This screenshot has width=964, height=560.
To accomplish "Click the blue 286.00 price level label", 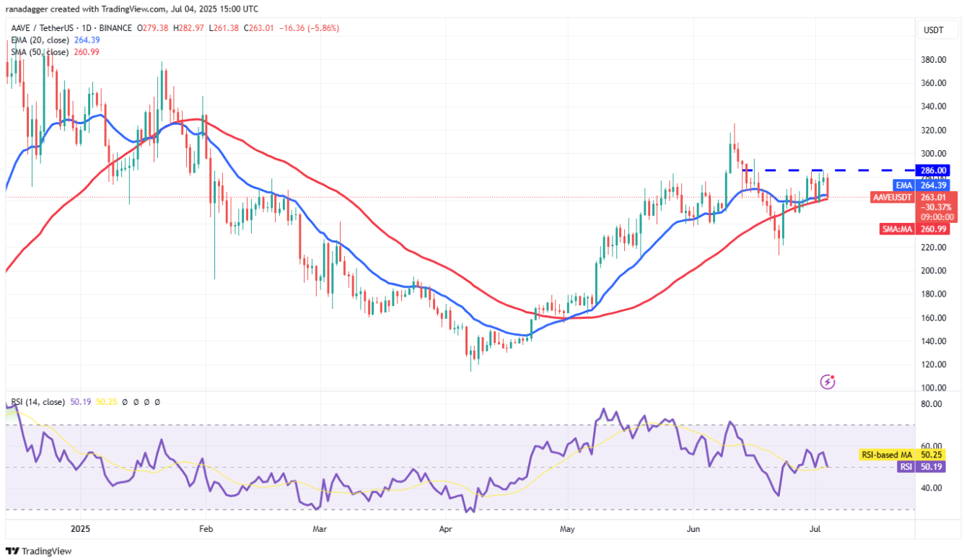I will [x=933, y=171].
